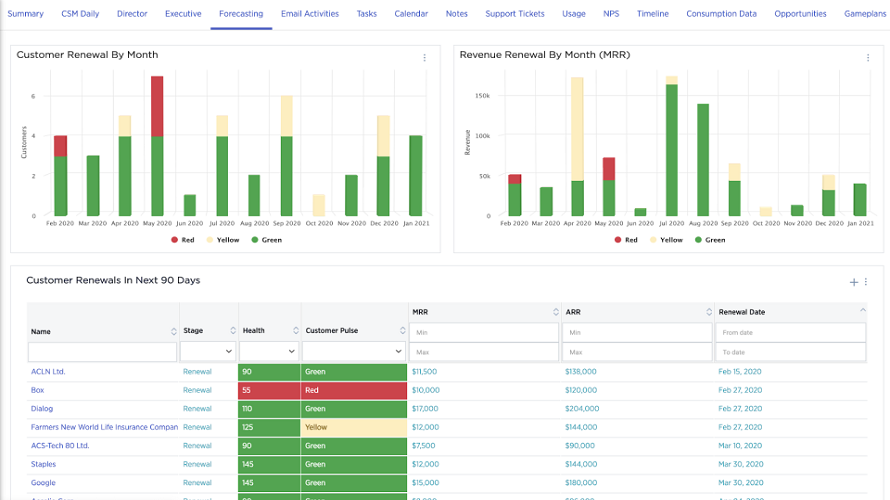The image size is (890, 500).
Task: Switch to the Summary tab
Action: coord(26,14)
